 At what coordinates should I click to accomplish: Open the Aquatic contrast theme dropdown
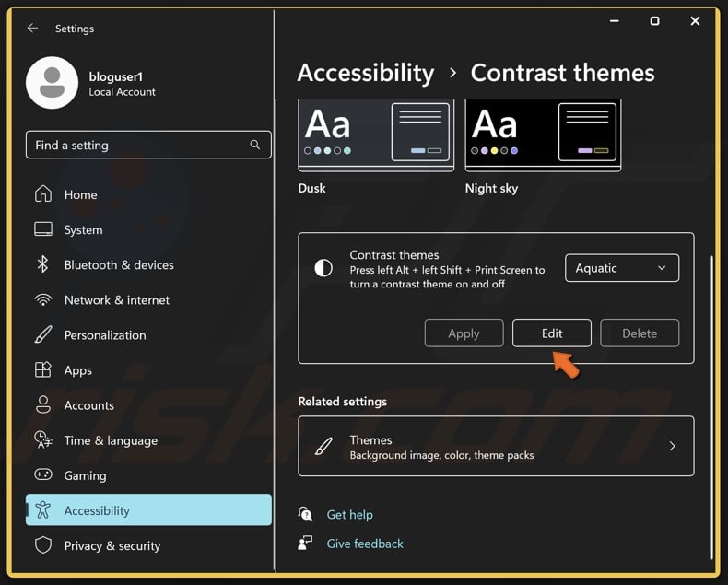click(621, 268)
